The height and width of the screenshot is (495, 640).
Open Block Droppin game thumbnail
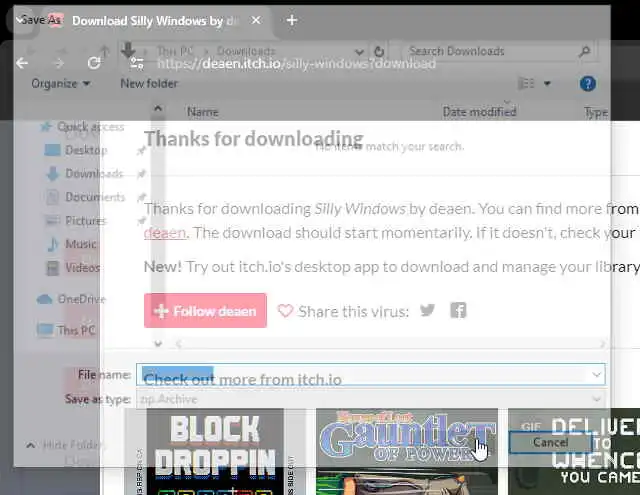[215, 451]
